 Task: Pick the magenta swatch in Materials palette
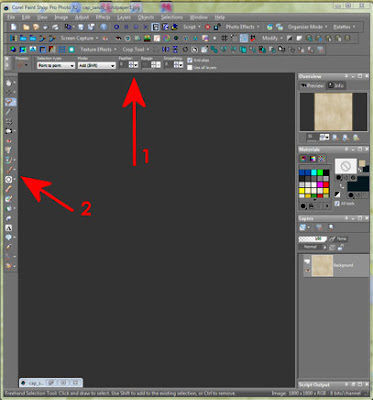coord(320,184)
